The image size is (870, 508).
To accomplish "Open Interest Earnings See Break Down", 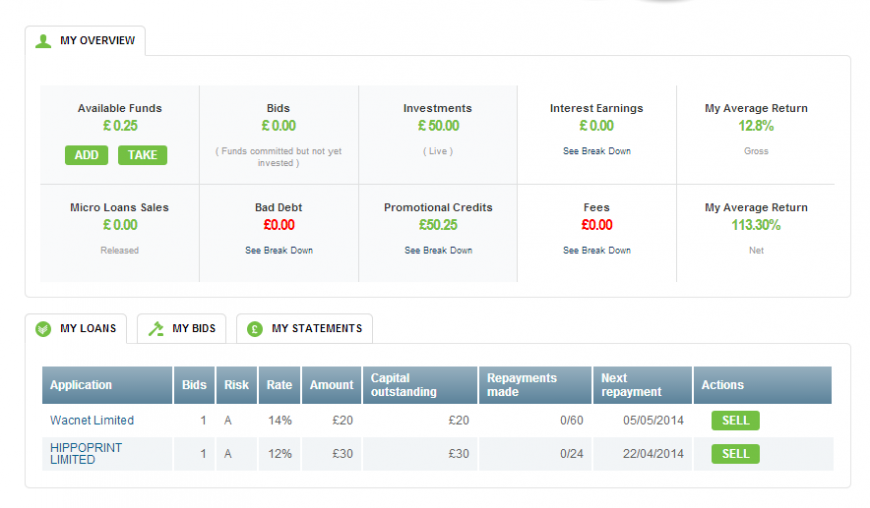I will click(597, 151).
